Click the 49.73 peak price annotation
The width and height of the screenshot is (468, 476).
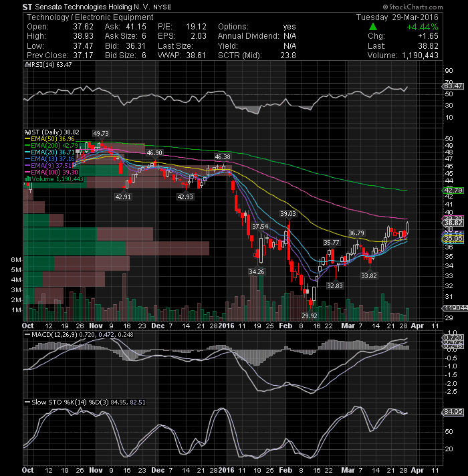tap(101, 134)
